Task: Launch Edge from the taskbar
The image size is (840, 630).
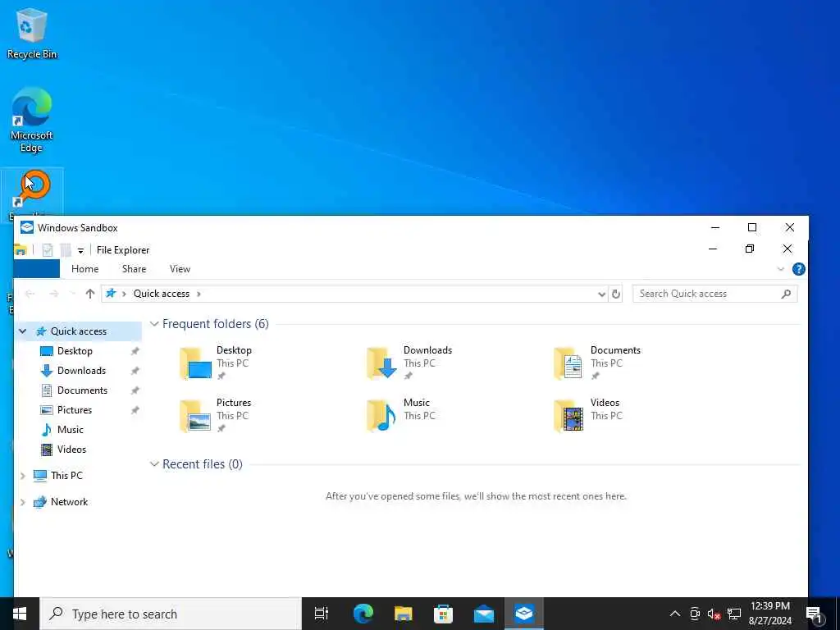Action: coord(363,614)
